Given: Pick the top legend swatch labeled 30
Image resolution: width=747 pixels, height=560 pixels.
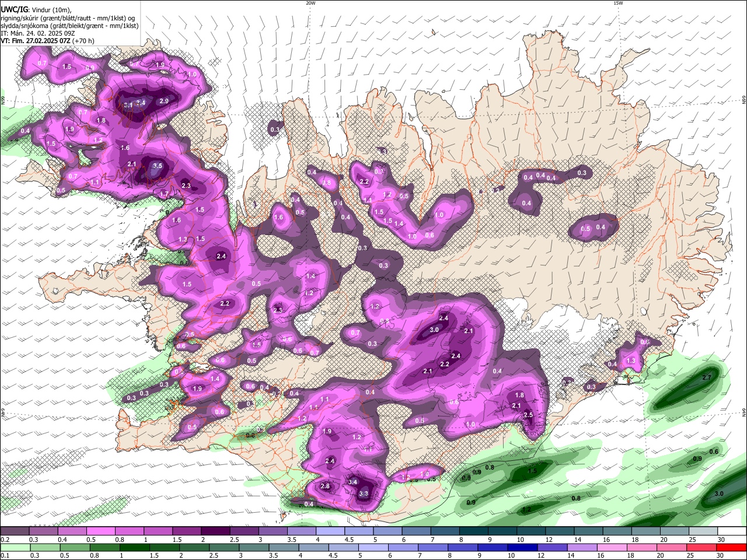Looking at the screenshot, I should coord(732,531).
